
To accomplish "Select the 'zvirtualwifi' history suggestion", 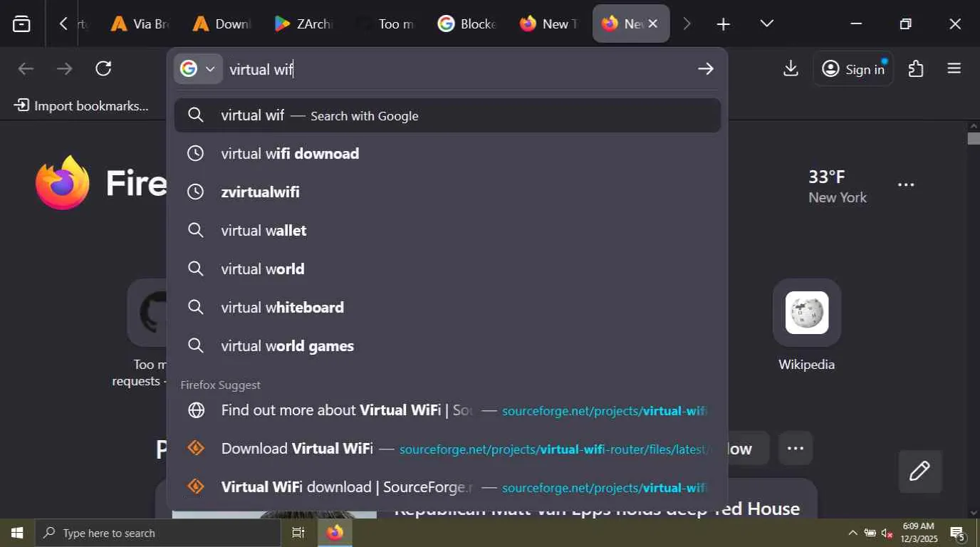I will click(x=447, y=192).
